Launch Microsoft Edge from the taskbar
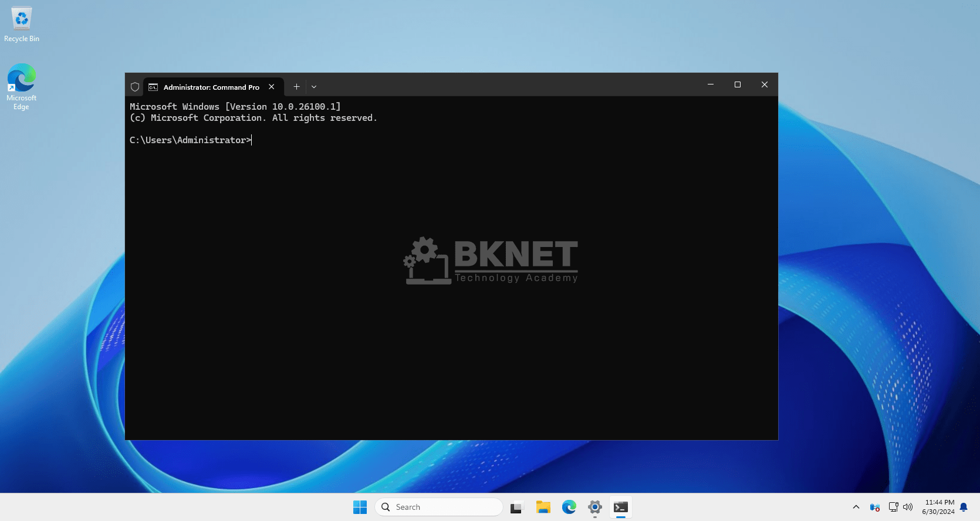980x521 pixels. click(x=569, y=507)
